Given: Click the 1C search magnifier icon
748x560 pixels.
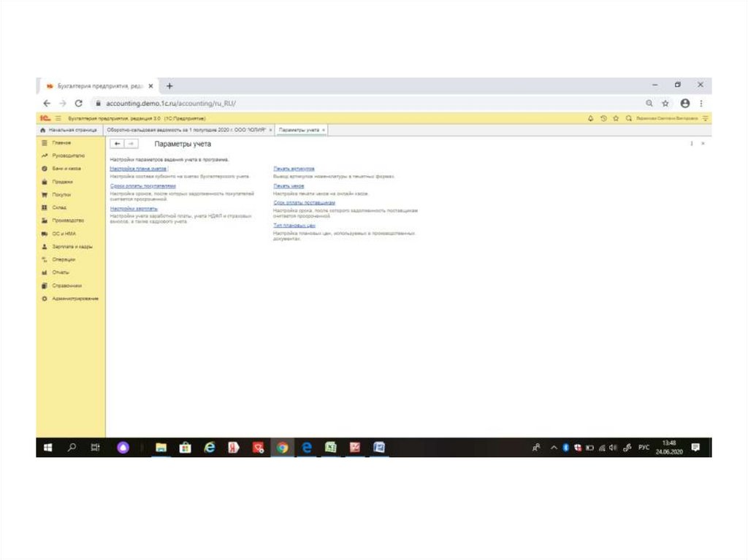Looking at the screenshot, I should pos(628,118).
